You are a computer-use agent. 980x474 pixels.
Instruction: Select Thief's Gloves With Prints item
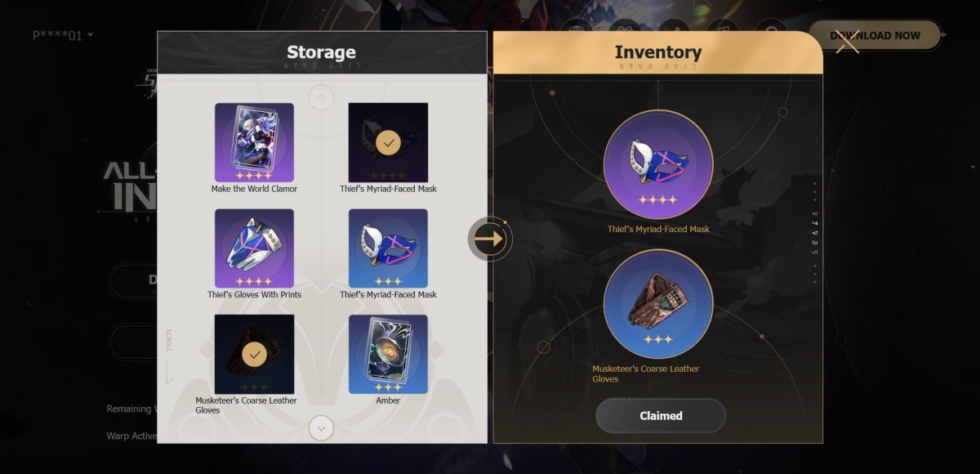[x=254, y=248]
